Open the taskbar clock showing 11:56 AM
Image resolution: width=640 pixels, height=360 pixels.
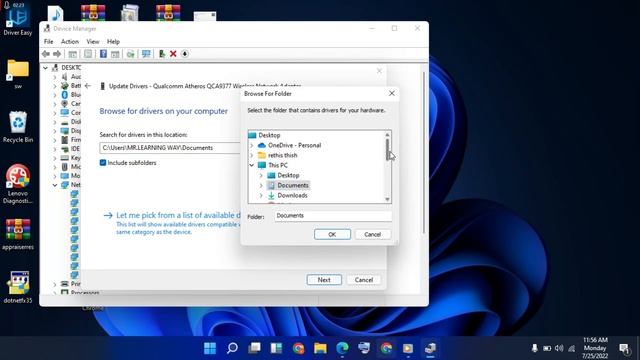[595, 348]
